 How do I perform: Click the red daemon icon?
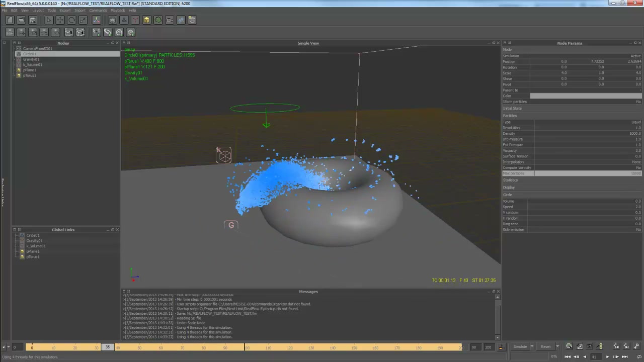pyautogui.click(x=135, y=20)
